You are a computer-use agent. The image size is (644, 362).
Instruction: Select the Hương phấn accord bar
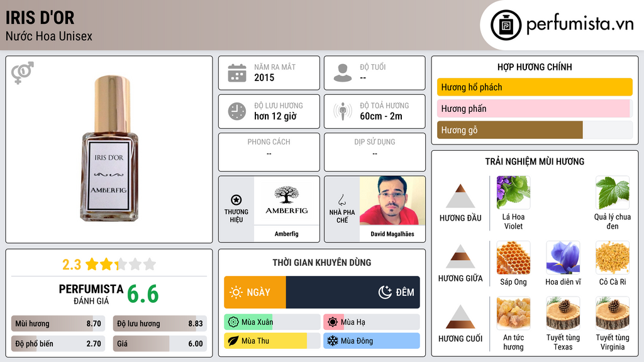(x=535, y=108)
